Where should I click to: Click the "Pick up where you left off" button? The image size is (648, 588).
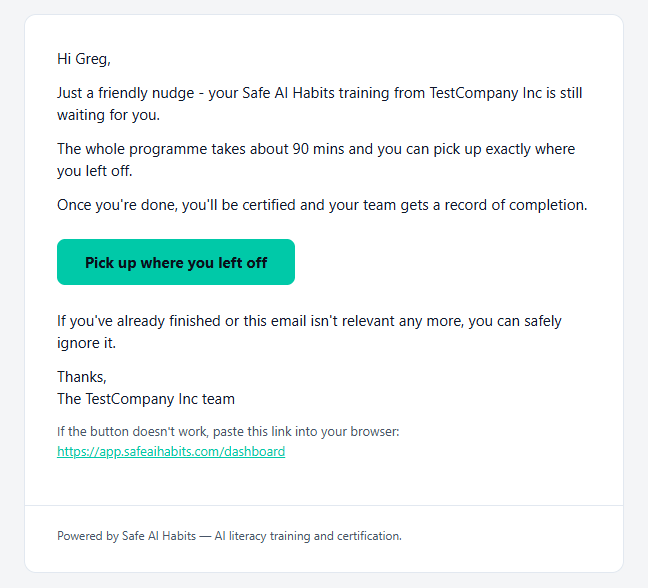(176, 262)
